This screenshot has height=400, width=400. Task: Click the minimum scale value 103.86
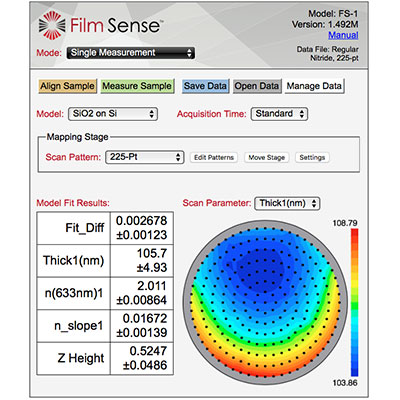pyautogui.click(x=345, y=383)
